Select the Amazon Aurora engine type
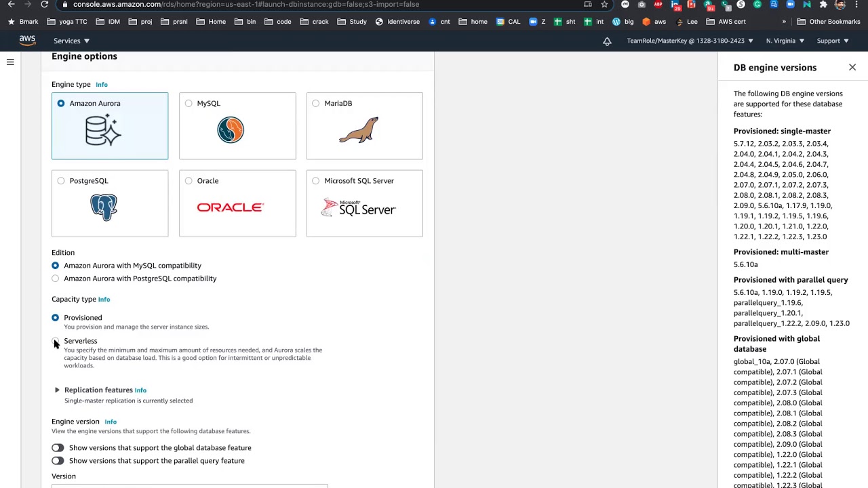This screenshot has width=868, height=488. 110,126
